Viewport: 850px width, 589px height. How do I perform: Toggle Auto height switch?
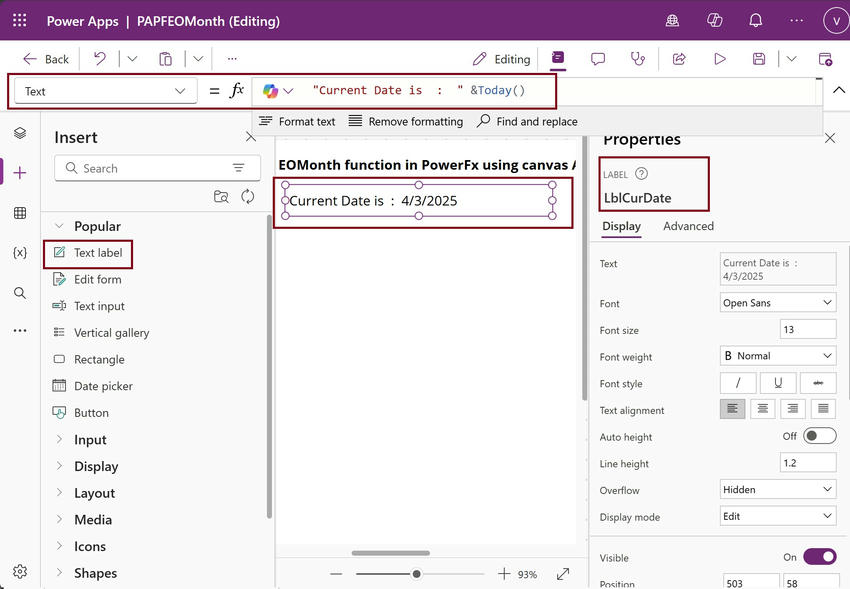[x=820, y=436]
